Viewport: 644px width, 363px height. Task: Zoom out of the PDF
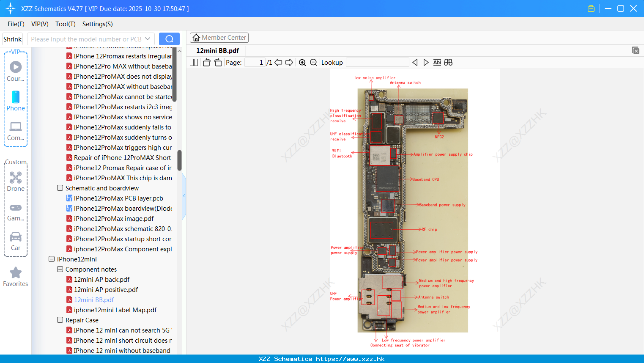(x=313, y=63)
